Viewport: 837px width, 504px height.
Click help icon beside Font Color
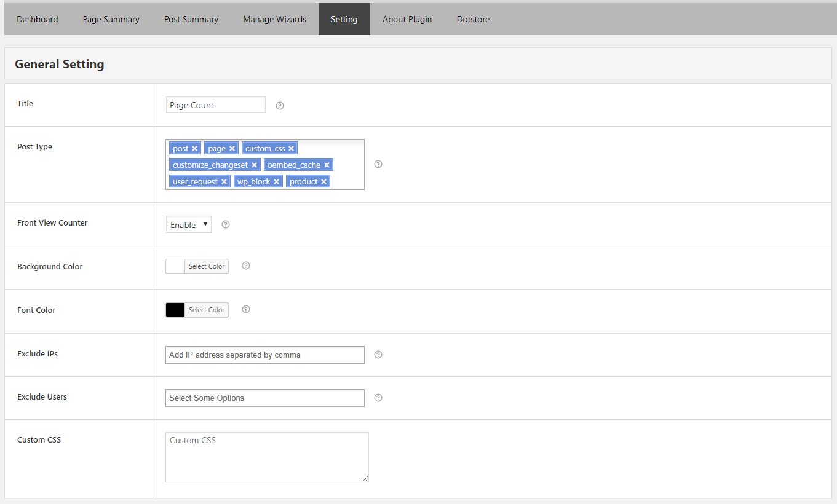tap(246, 309)
